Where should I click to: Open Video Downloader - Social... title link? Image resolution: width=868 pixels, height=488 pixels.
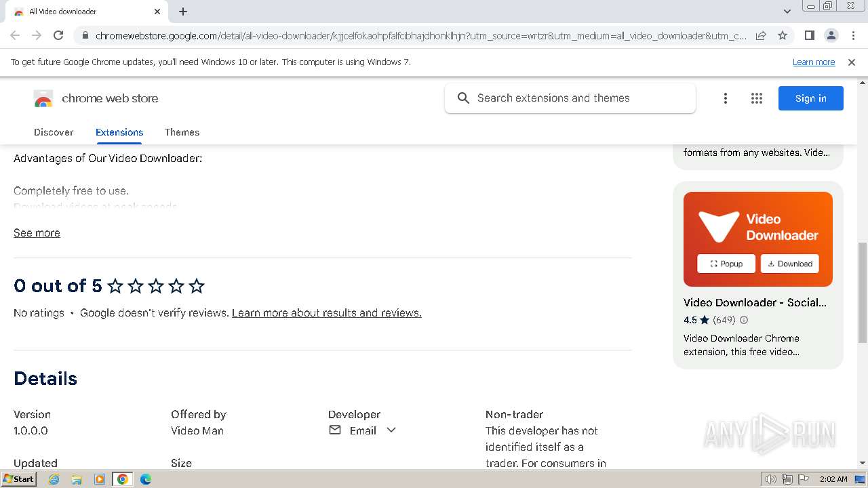tap(755, 302)
